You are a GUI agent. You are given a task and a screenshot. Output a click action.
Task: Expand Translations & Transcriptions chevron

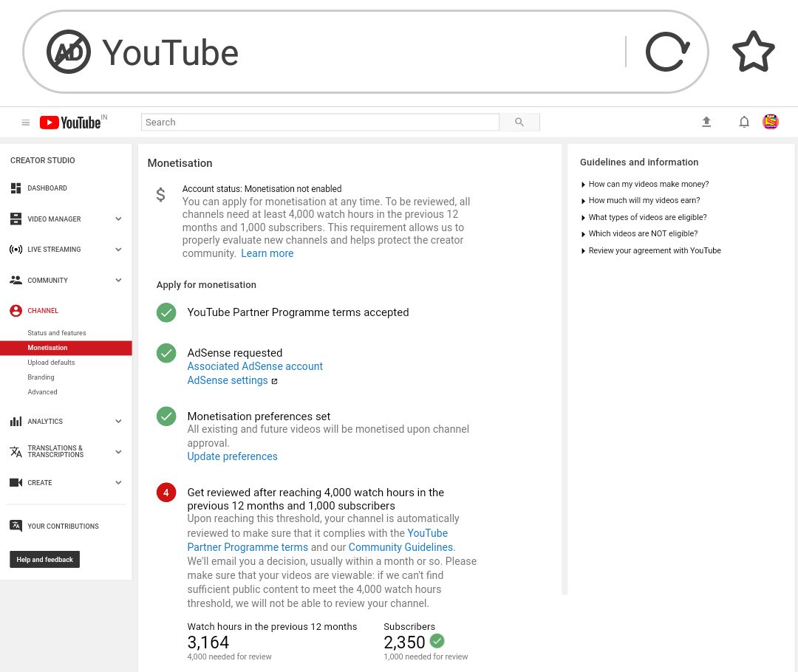coord(118,452)
